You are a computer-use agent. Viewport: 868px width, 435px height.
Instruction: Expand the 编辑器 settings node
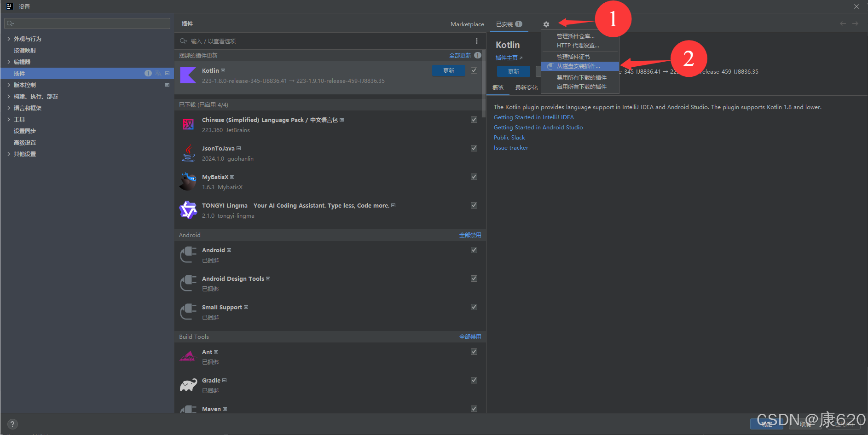[x=9, y=62]
